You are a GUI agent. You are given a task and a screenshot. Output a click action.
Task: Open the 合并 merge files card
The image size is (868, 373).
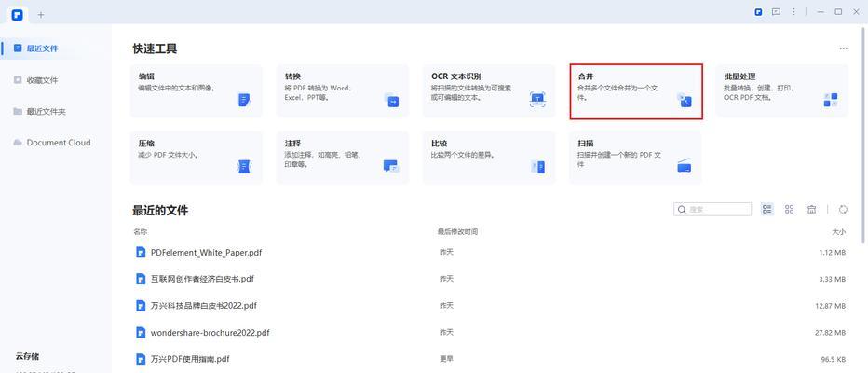point(636,91)
